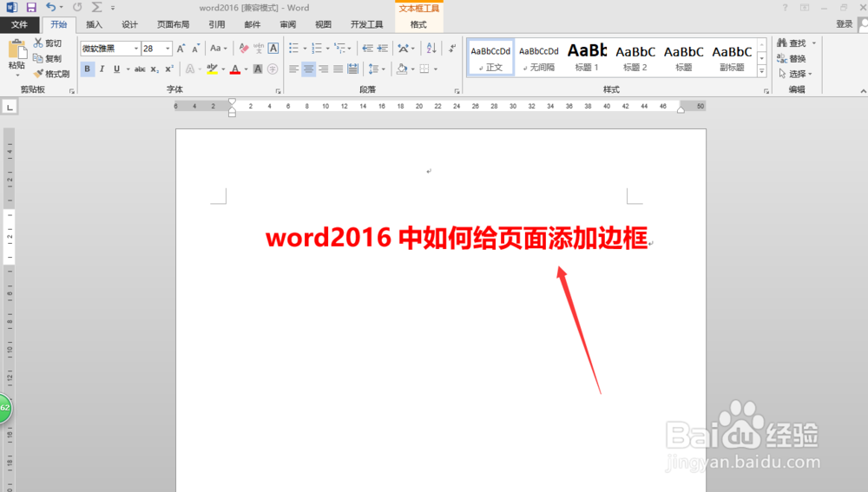Toggle underline formatting

[x=116, y=69]
